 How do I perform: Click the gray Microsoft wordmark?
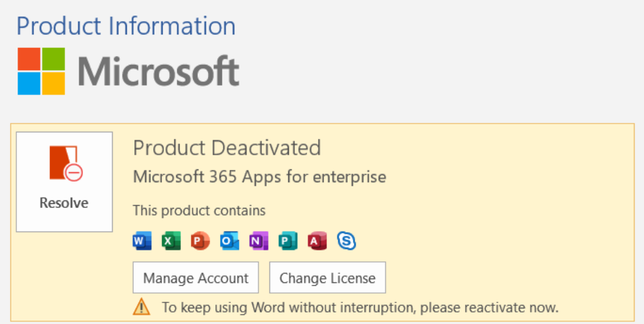coord(159,72)
